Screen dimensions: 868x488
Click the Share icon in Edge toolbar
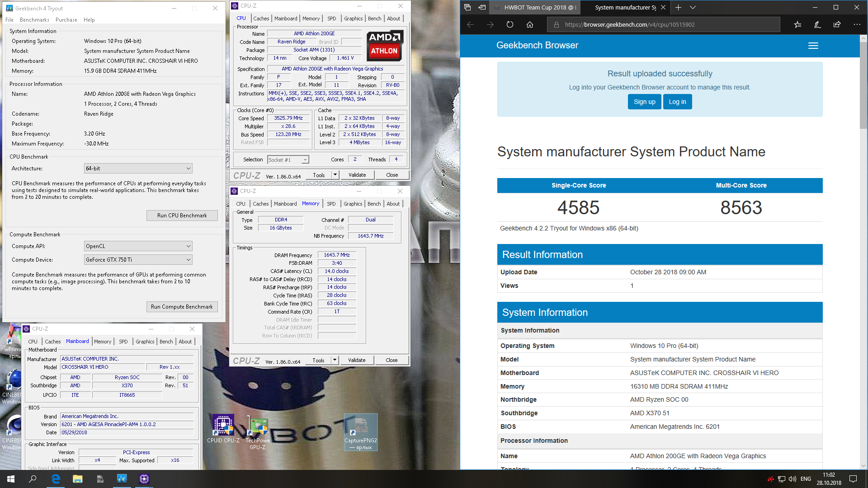pyautogui.click(x=837, y=25)
